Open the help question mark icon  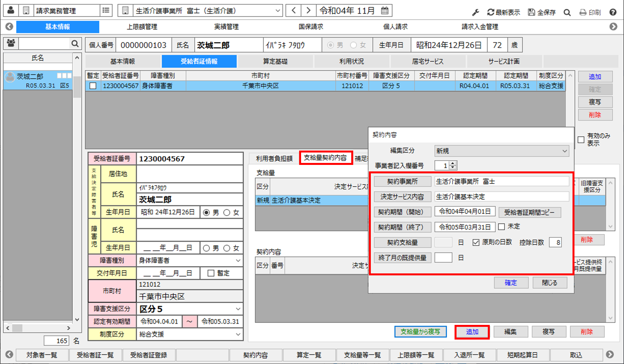point(613,12)
